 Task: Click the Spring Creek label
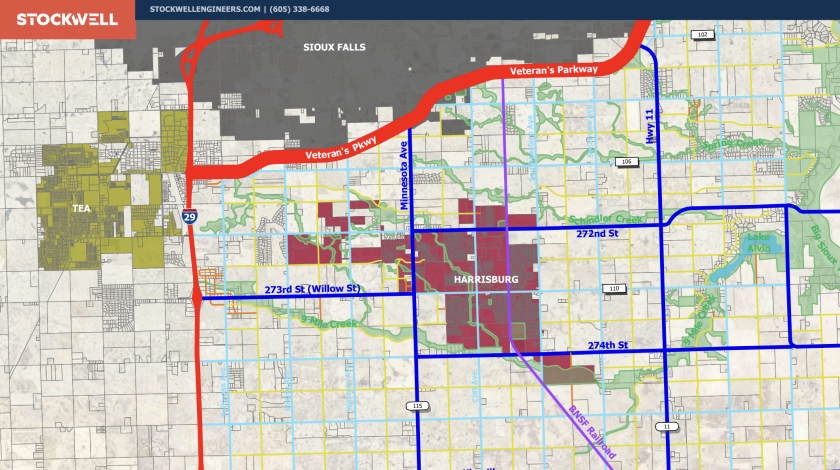tap(733, 145)
